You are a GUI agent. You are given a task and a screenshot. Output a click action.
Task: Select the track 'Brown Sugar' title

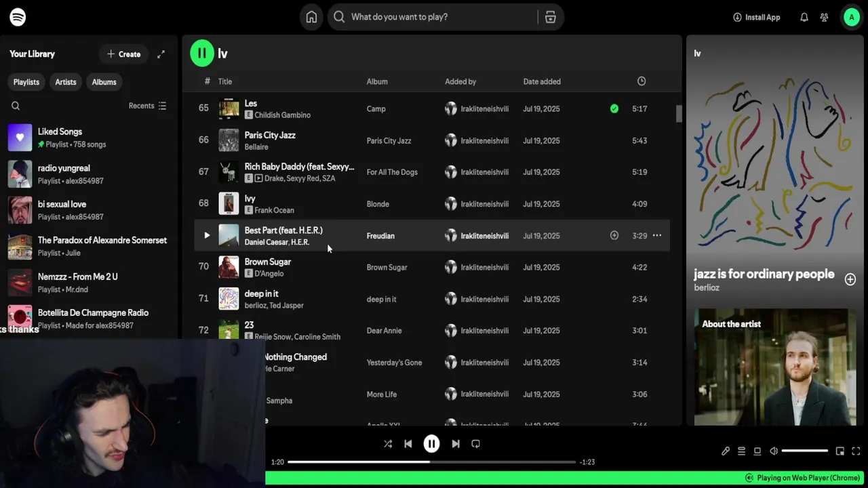(268, 262)
